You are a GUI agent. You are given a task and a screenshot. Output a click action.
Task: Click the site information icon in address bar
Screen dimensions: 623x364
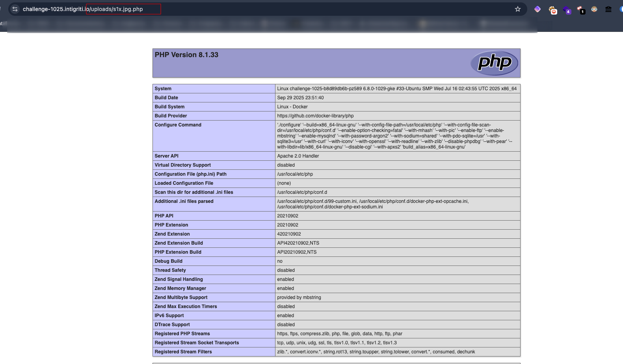15,9
